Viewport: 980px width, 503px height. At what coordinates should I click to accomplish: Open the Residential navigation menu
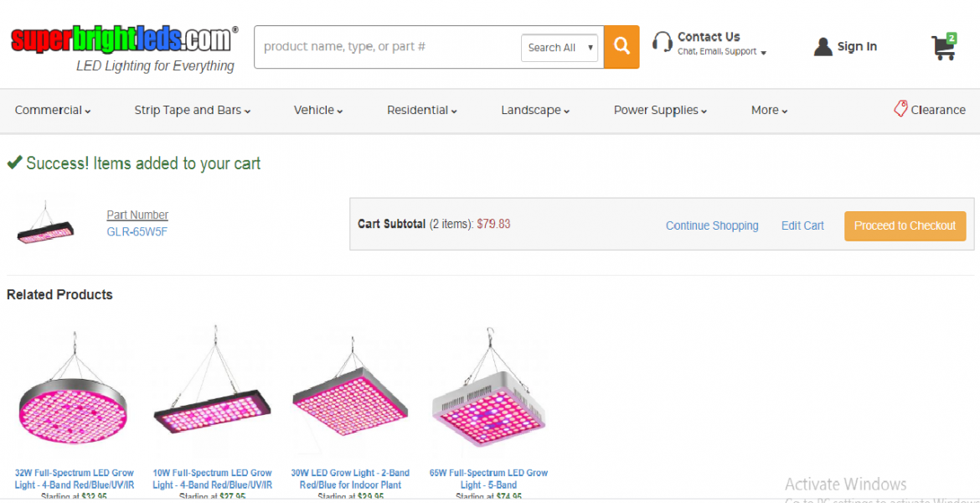pos(422,110)
